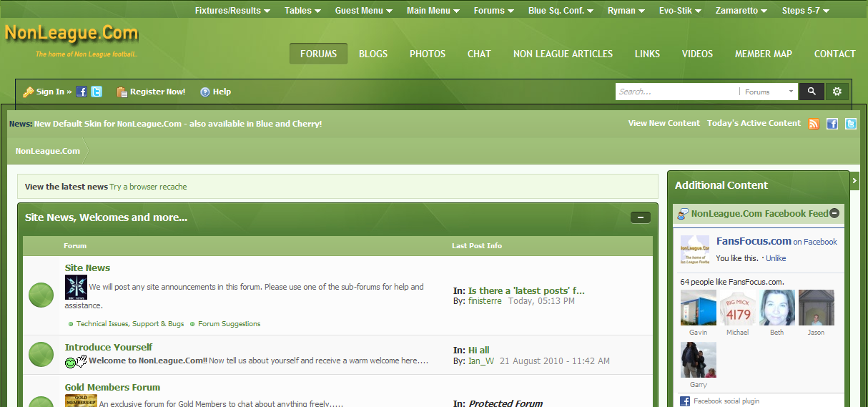Open the New Default Skin news link

178,124
